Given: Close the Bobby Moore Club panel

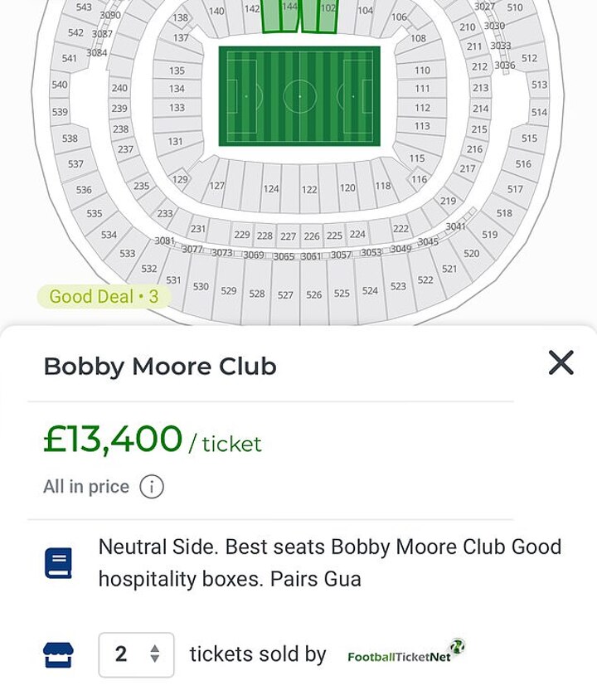Looking at the screenshot, I should click(561, 362).
